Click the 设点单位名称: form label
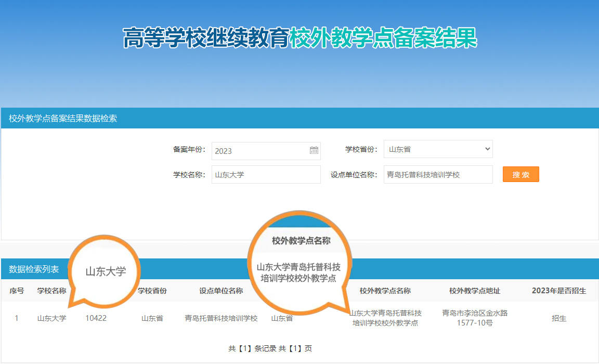Viewport: 599px width, 364px height. click(354, 175)
